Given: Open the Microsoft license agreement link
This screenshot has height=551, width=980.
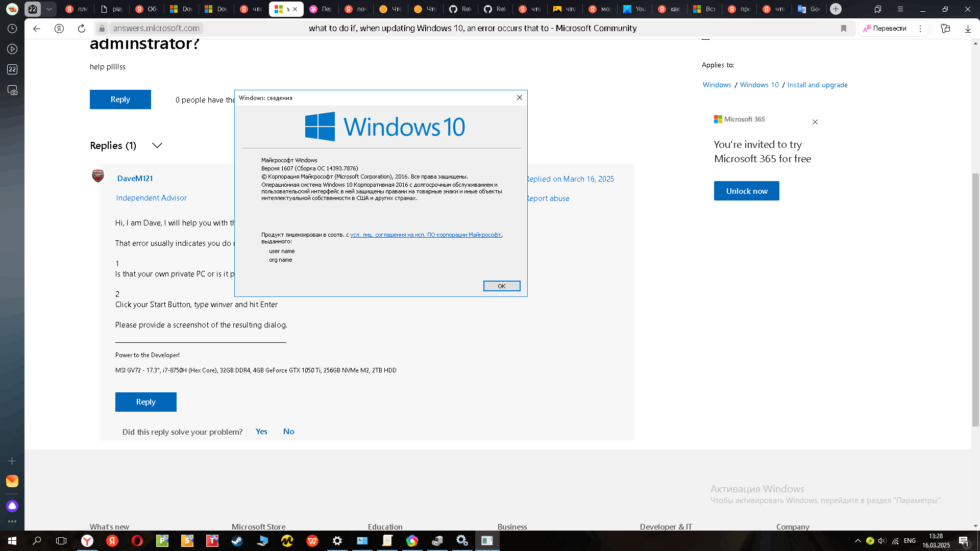Looking at the screenshot, I should 426,235.
